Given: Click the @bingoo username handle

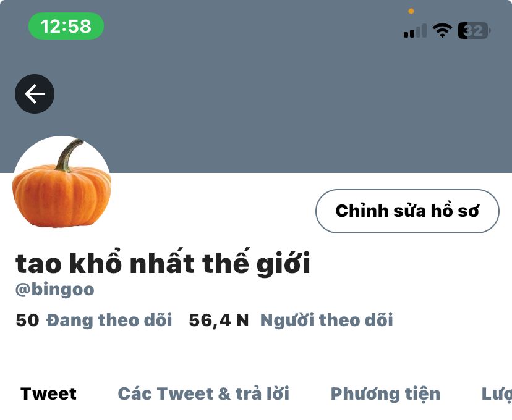Looking at the screenshot, I should 55,290.
